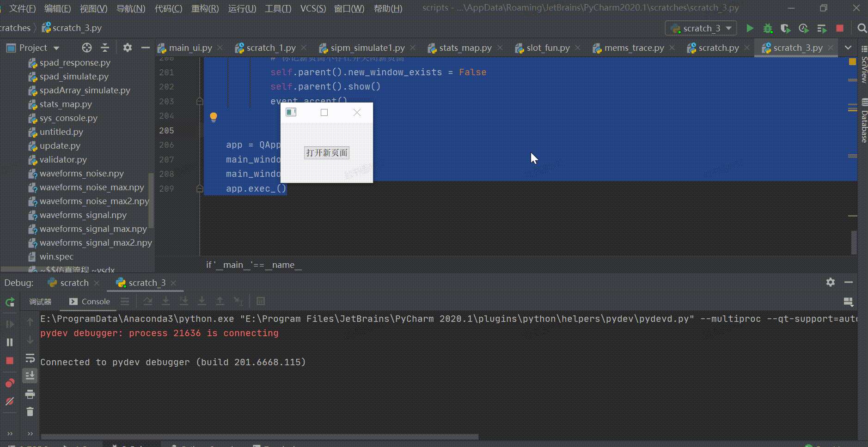Show hidden editor tabs with the chevron

(x=849, y=48)
